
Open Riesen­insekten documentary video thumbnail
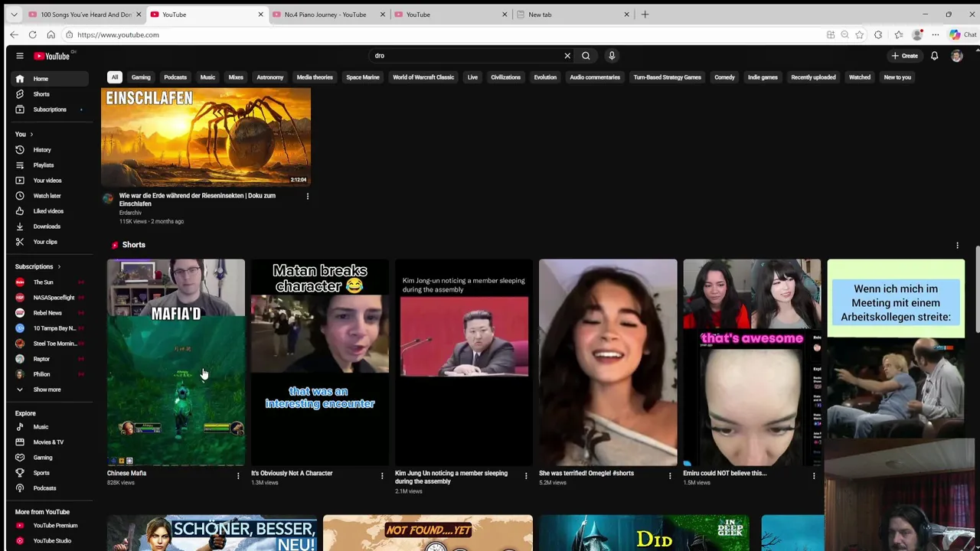click(x=206, y=136)
